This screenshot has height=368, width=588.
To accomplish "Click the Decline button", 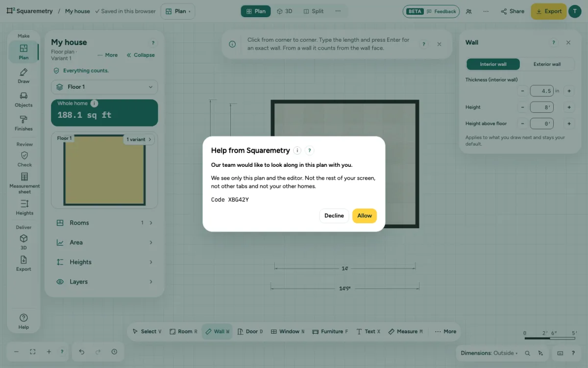I will 334,216.
